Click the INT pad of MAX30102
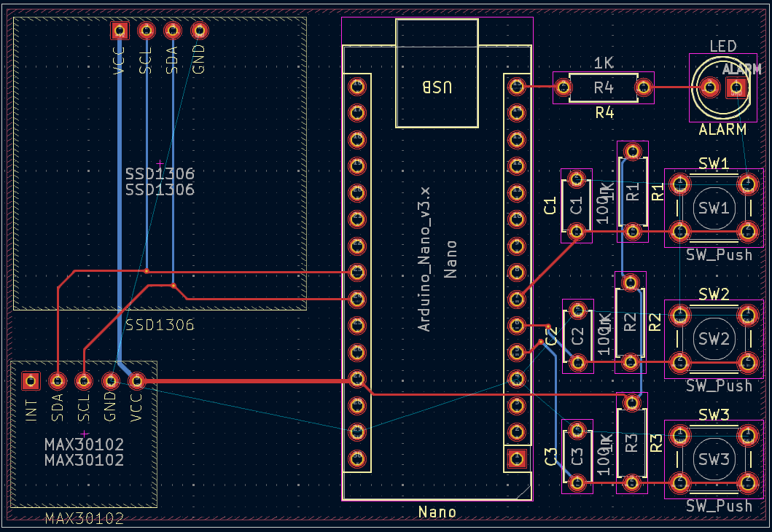772x532 pixels. pyautogui.click(x=31, y=380)
